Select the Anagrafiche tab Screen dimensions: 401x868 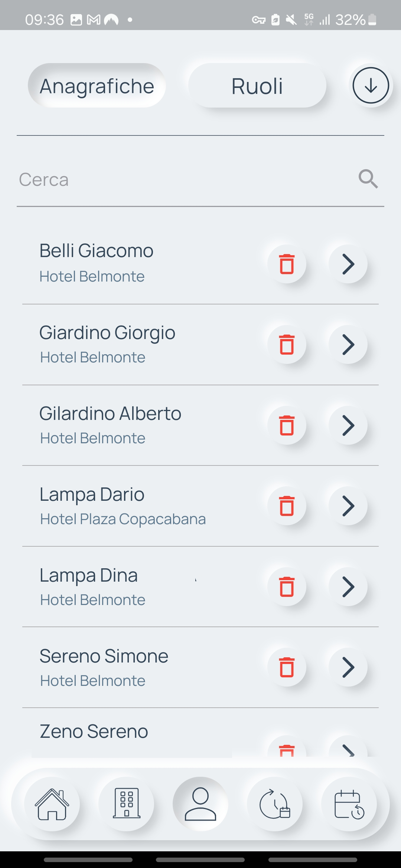coord(97,86)
